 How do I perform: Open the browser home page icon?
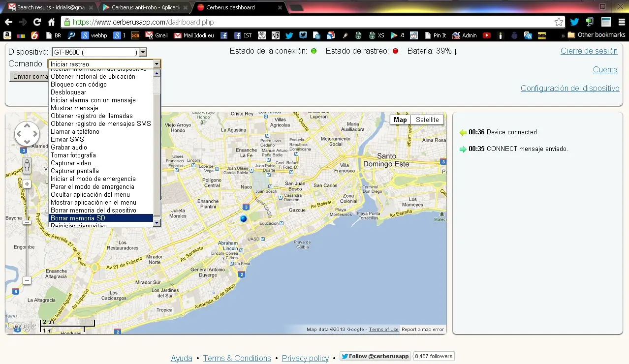click(51, 22)
